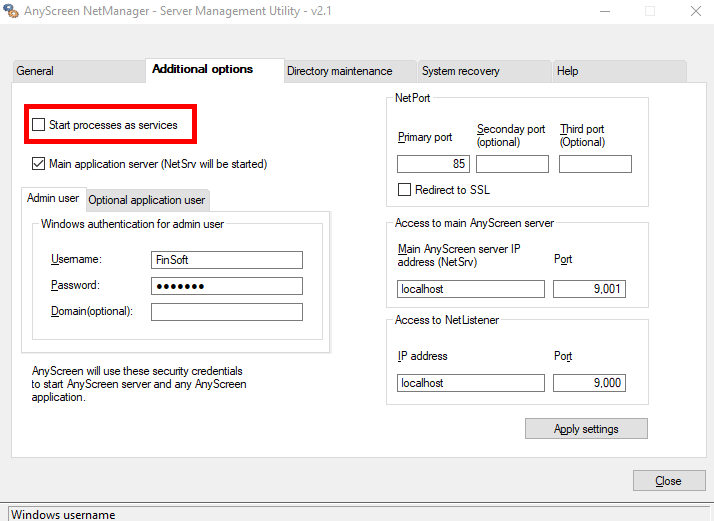Image resolution: width=714 pixels, height=521 pixels.
Task: Select the Secondary port optional field
Action: pyautogui.click(x=512, y=164)
